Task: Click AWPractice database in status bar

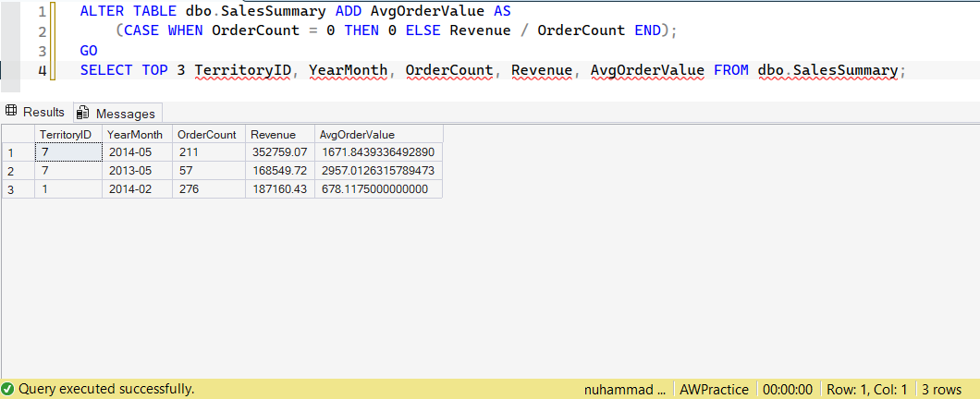Action: (x=715, y=390)
